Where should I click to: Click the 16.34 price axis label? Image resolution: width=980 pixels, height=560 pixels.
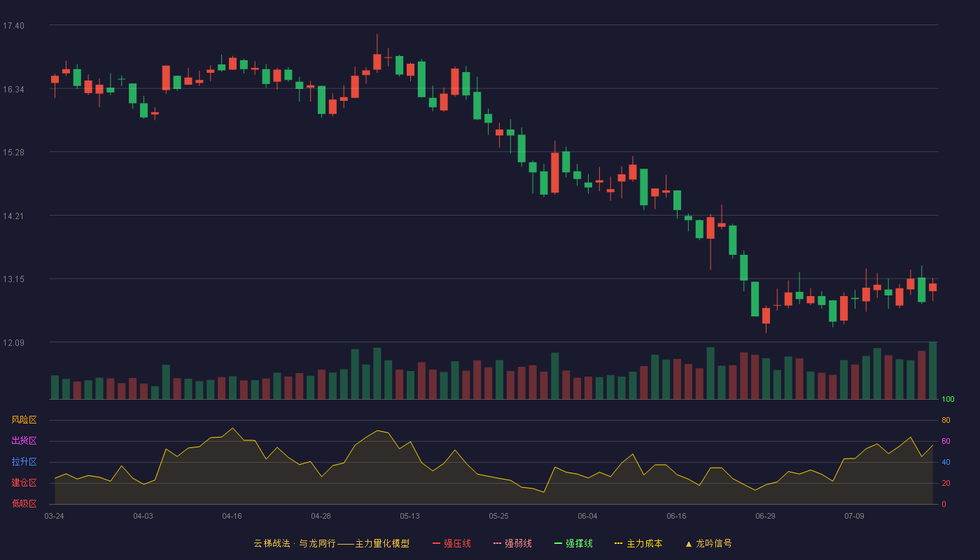(13, 90)
